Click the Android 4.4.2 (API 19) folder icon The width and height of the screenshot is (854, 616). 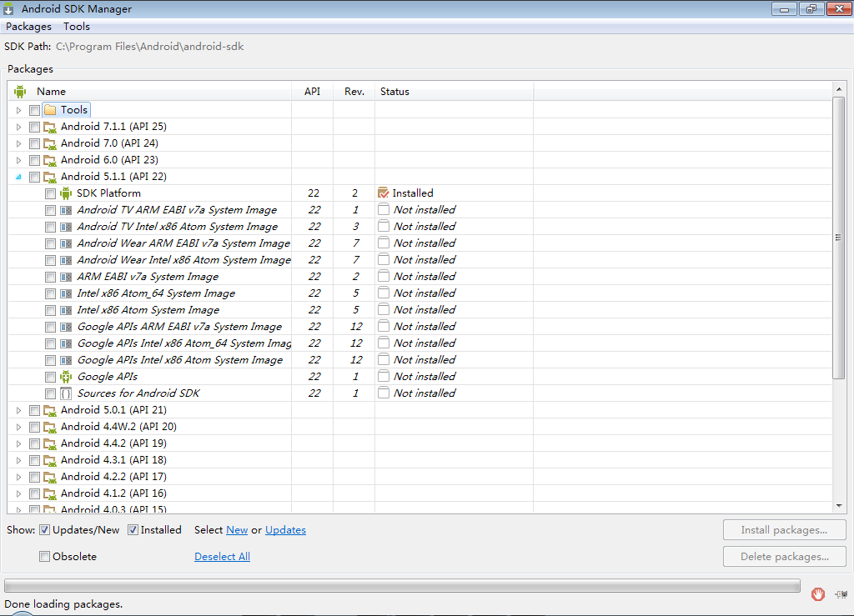(50, 443)
